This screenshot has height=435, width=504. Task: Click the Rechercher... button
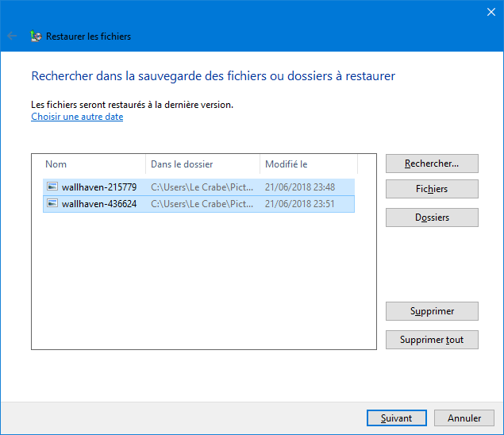pos(432,164)
